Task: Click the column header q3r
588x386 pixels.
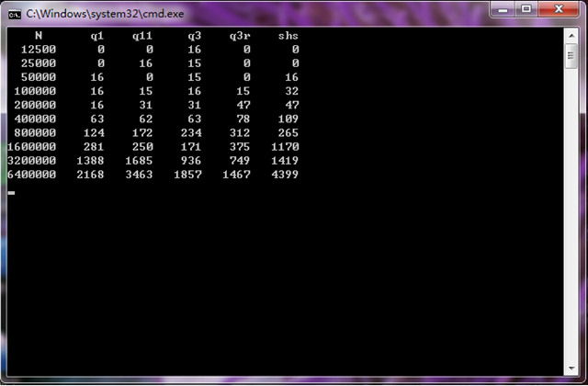Action: (x=240, y=36)
